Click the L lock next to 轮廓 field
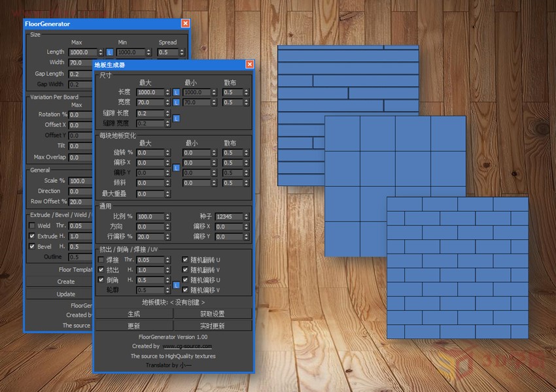 click(176, 286)
